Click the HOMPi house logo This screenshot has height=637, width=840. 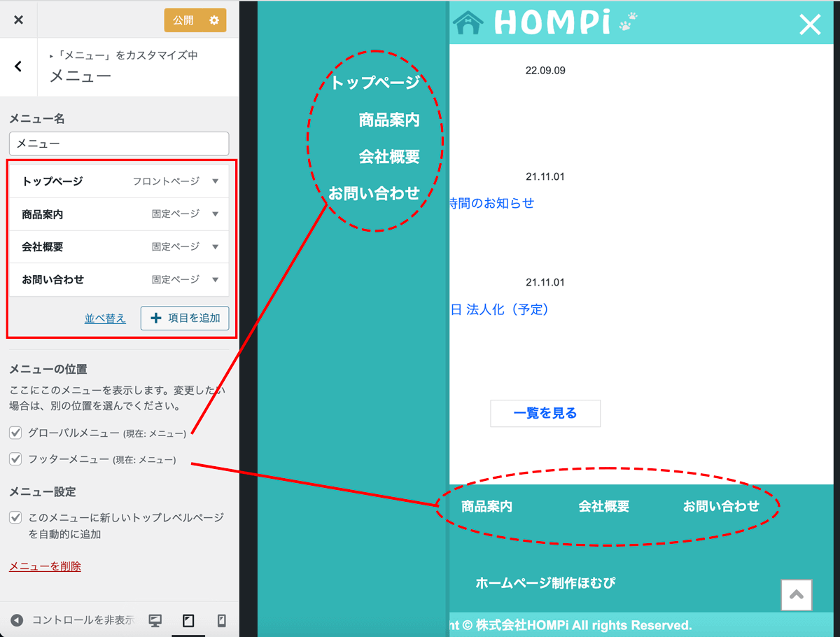pyautogui.click(x=468, y=22)
